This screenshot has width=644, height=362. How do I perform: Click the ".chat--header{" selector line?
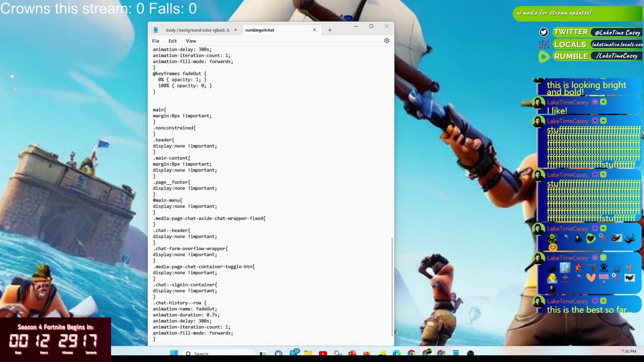click(x=172, y=230)
